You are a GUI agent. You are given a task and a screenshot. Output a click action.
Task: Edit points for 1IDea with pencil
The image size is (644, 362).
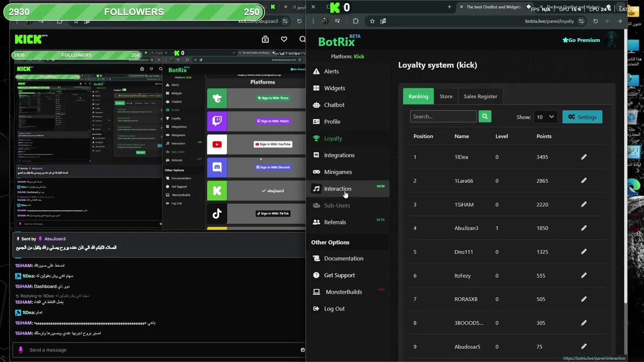pyautogui.click(x=584, y=157)
